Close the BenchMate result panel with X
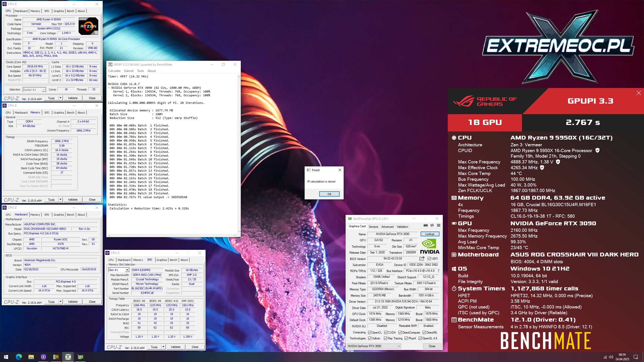 point(638,93)
